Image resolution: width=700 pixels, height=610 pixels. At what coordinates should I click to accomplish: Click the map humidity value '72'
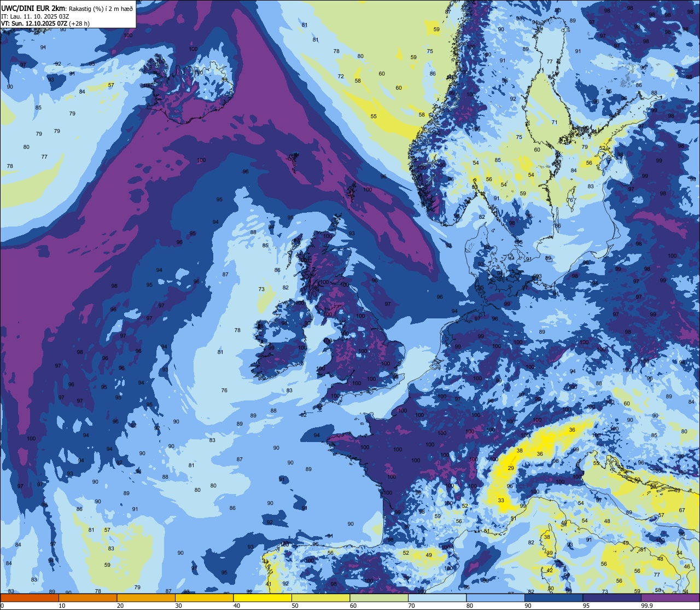pos(341,77)
